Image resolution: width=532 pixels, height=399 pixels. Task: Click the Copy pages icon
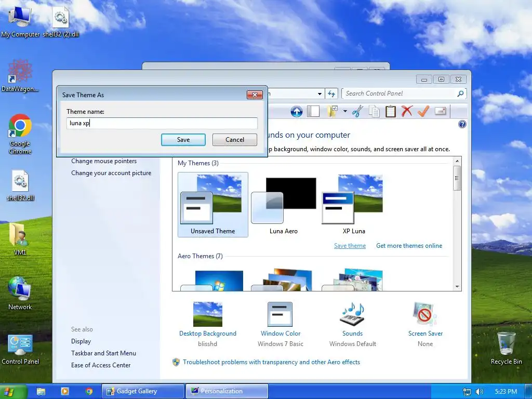point(374,111)
